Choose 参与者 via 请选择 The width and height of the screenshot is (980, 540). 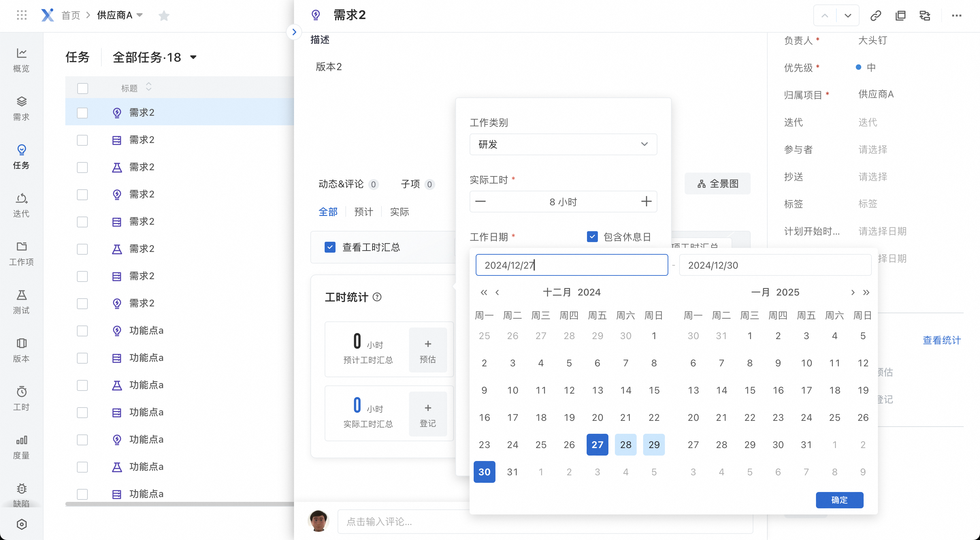coord(873,149)
